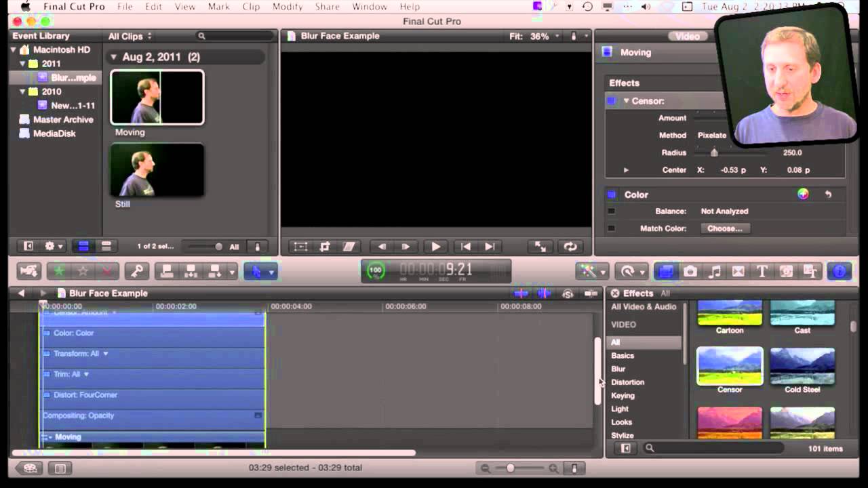Select the Transform tool in viewer
This screenshot has width=868, height=488.
(300, 247)
